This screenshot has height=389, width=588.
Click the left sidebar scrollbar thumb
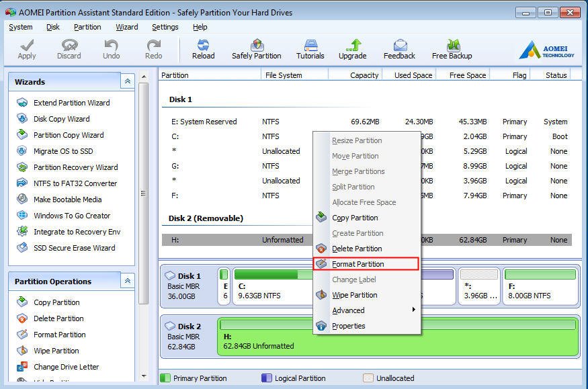143,193
